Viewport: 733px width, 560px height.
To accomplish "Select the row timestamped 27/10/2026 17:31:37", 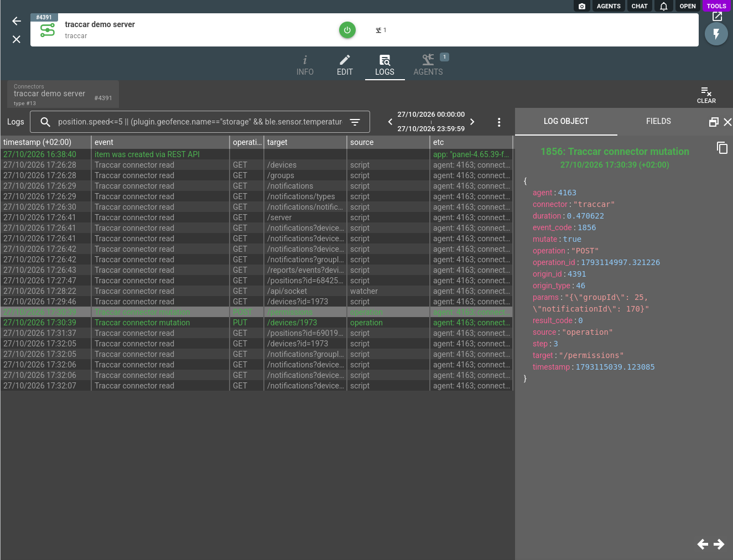I will point(257,333).
